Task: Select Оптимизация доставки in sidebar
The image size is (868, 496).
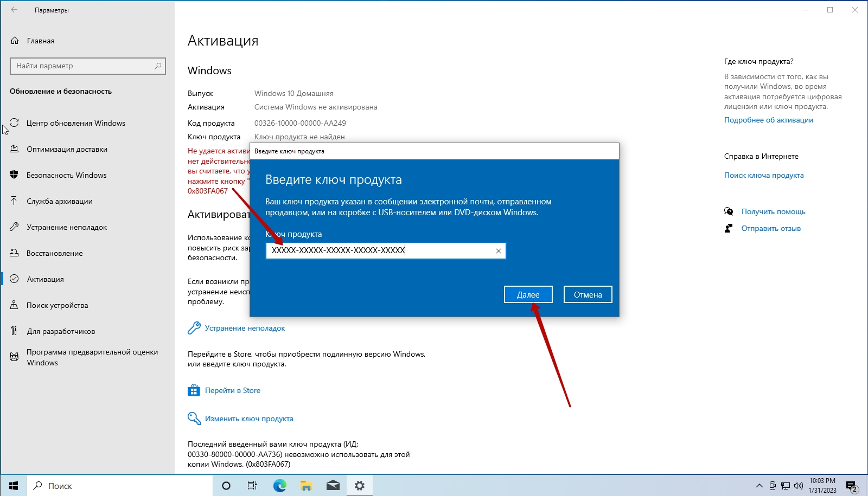Action: (67, 149)
